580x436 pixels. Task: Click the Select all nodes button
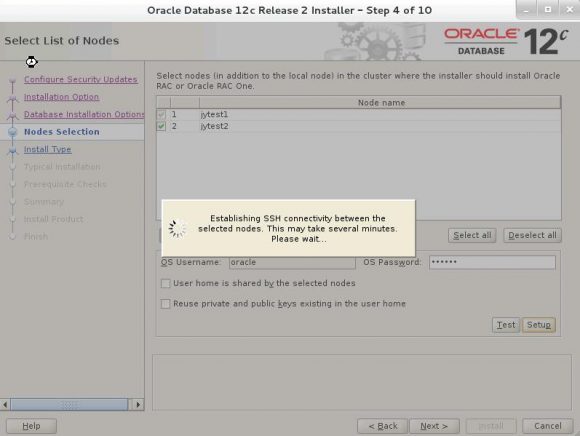click(x=472, y=235)
